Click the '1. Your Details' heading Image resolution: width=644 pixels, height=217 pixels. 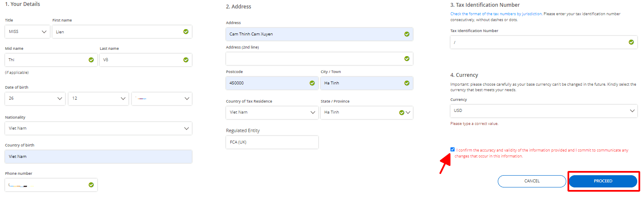pos(23,4)
